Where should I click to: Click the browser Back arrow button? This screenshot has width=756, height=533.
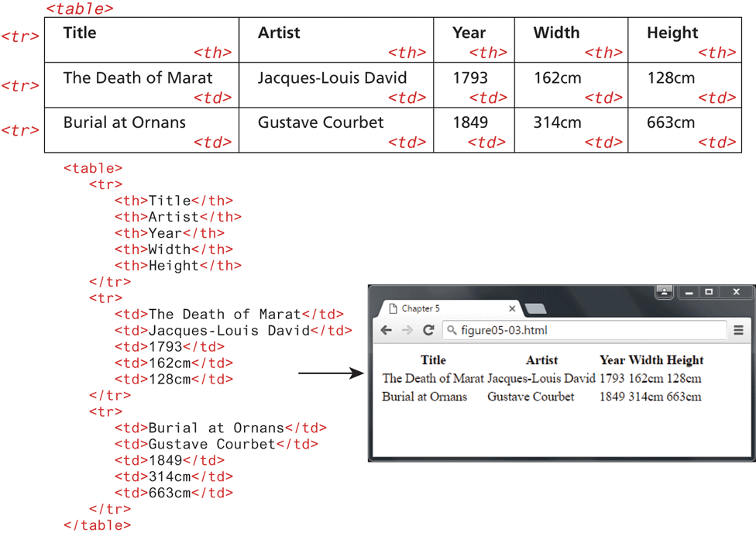tap(387, 331)
